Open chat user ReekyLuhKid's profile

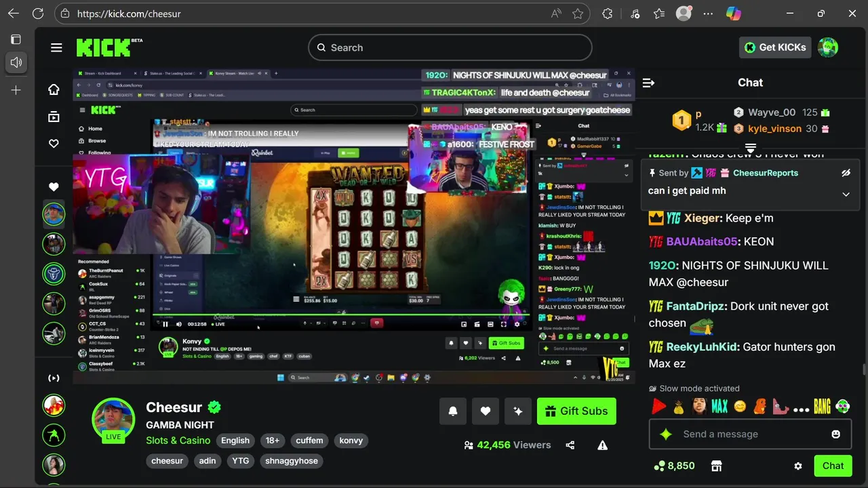click(703, 347)
